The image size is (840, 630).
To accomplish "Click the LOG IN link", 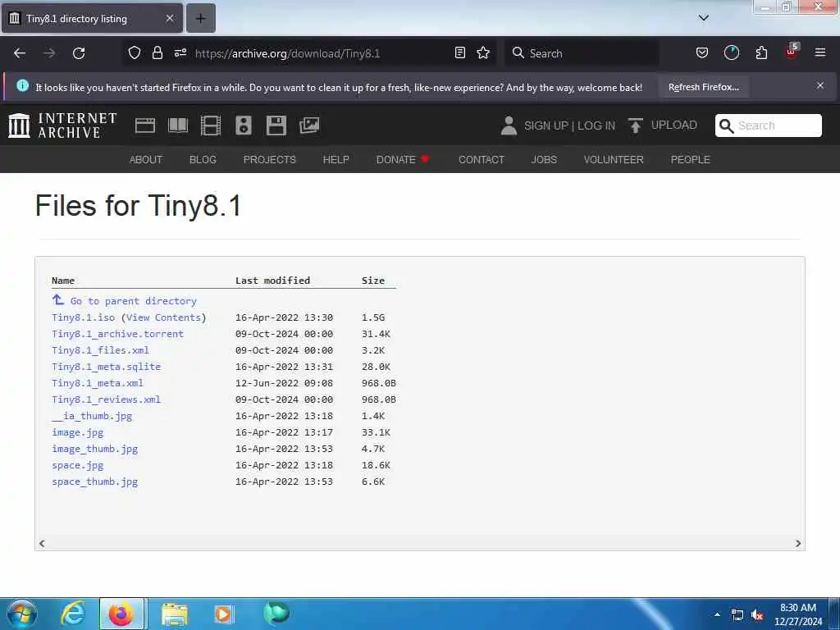I will (596, 126).
